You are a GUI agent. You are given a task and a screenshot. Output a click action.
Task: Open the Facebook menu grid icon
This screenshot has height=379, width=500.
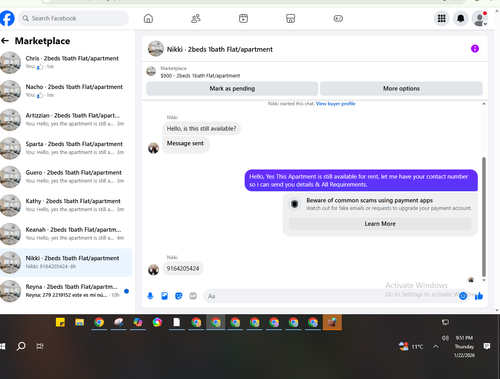[x=442, y=18]
